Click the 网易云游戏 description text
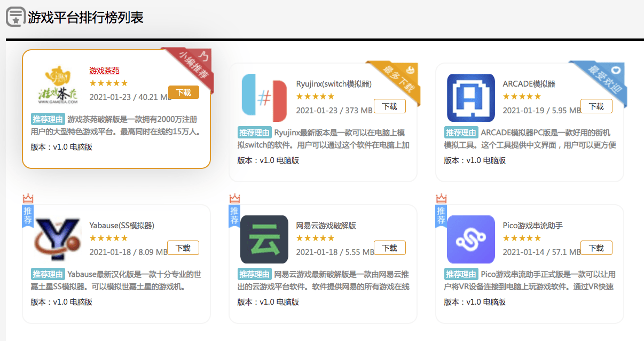Screen dimensions: 644x341 pyautogui.click(x=324, y=281)
